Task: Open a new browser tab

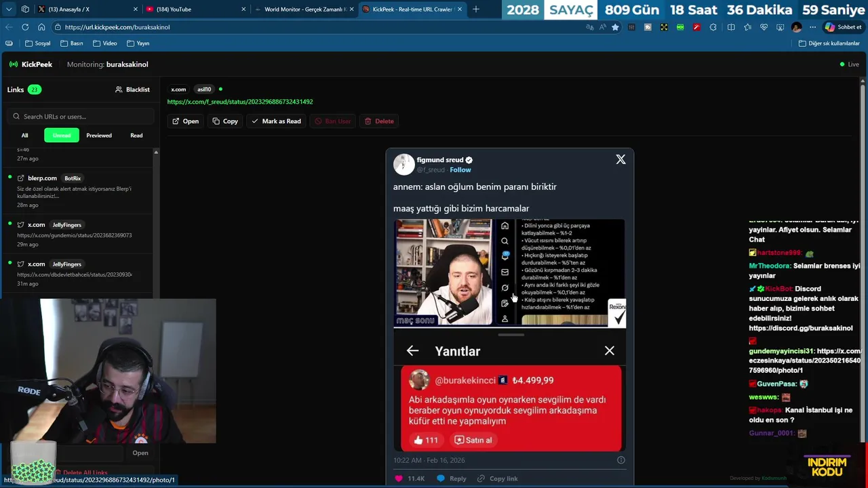Action: 475,9
